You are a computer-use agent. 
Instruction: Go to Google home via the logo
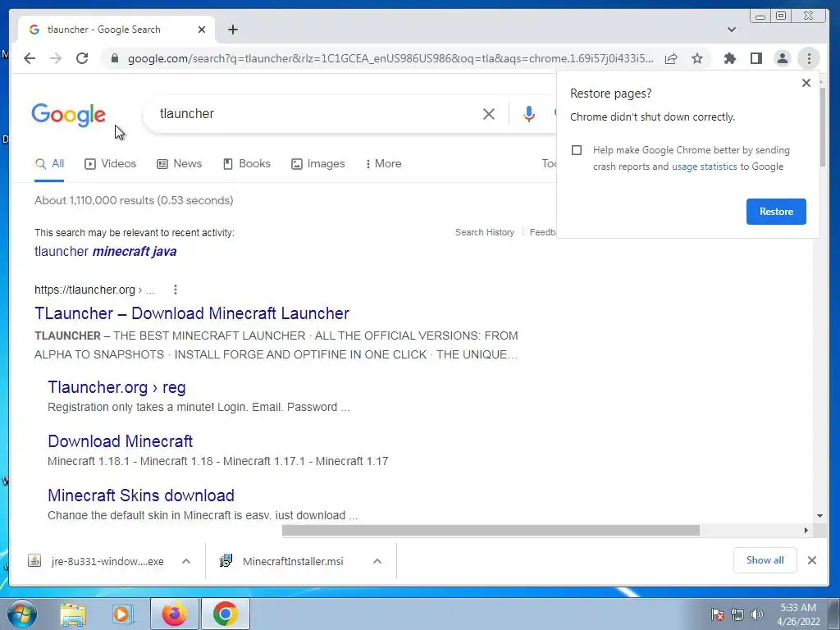click(x=69, y=115)
